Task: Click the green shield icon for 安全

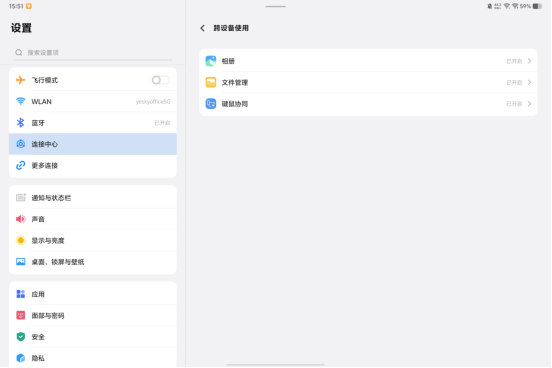Action: (21, 337)
